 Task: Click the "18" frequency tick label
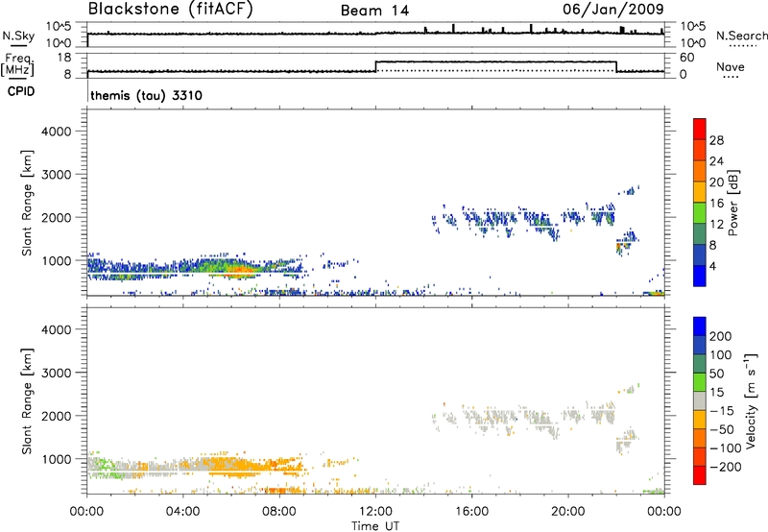pos(63,58)
